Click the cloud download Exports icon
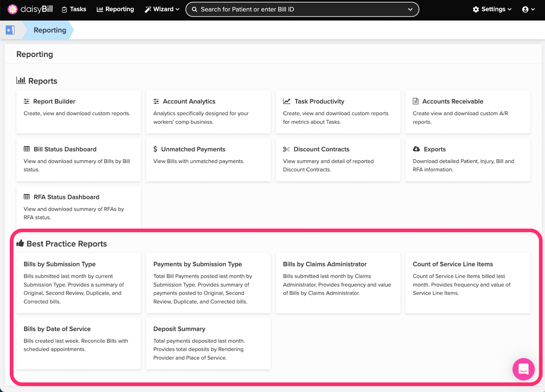The height and width of the screenshot is (392, 545). point(416,149)
